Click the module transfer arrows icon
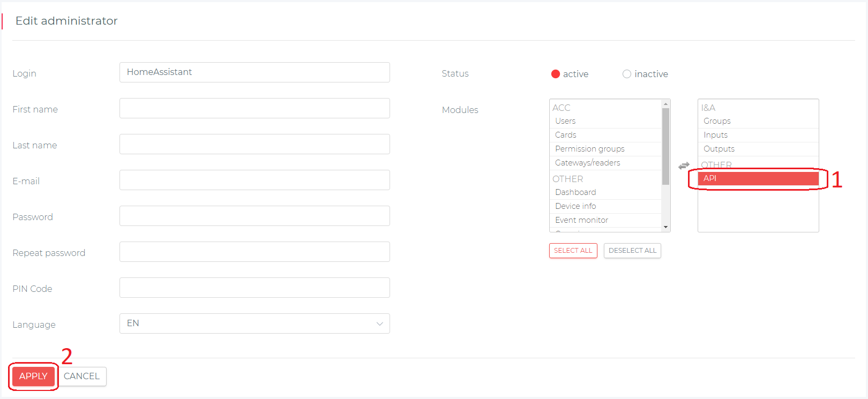The width and height of the screenshot is (868, 399). [x=684, y=166]
